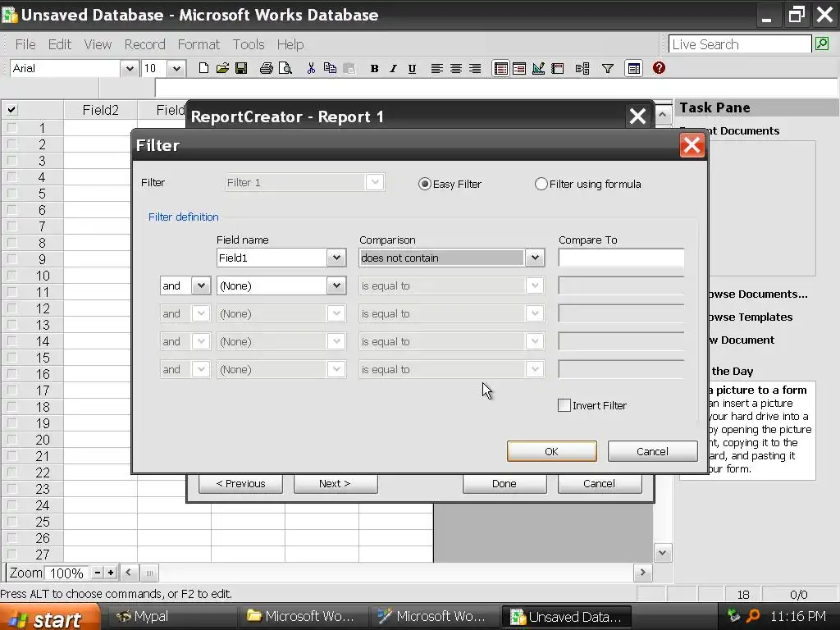The image size is (840, 630).
Task: Switch to Form View icon
Action: [519, 69]
